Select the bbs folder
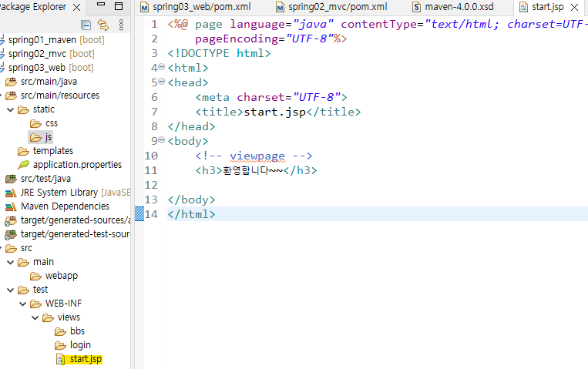The height and width of the screenshot is (369, 588). [x=77, y=331]
